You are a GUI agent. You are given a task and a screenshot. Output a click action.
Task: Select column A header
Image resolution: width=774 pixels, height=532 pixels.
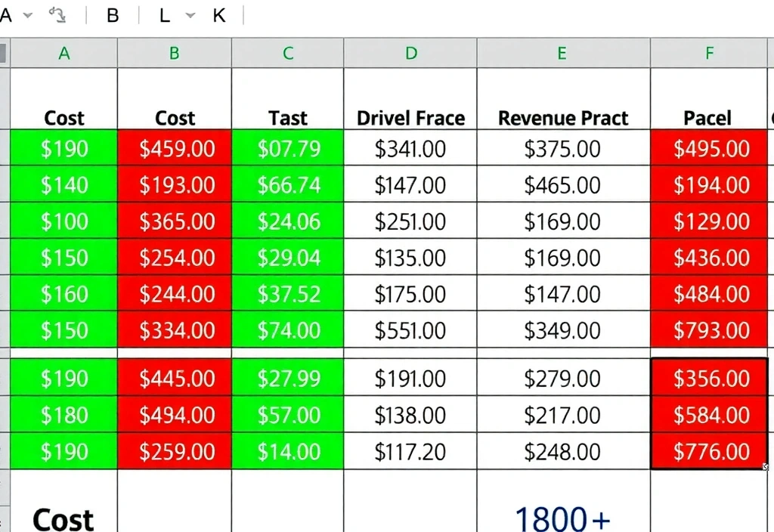(x=64, y=54)
